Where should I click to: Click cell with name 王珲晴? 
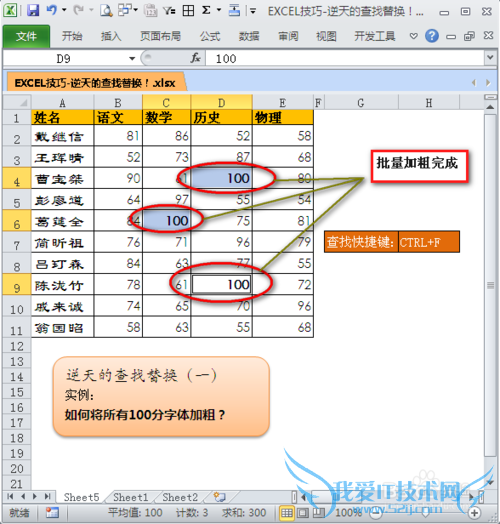[x=62, y=157]
